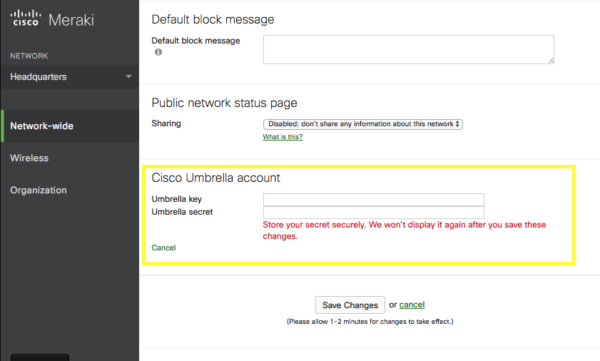Click the Cisco Meraki logo
Viewport: 600px width, 361px height.
click(52, 19)
